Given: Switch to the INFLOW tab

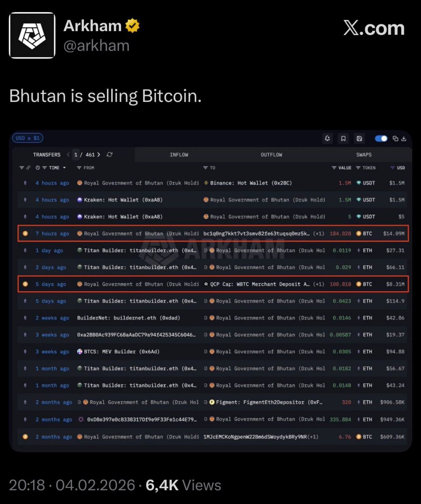Looking at the screenshot, I should 179,155.
